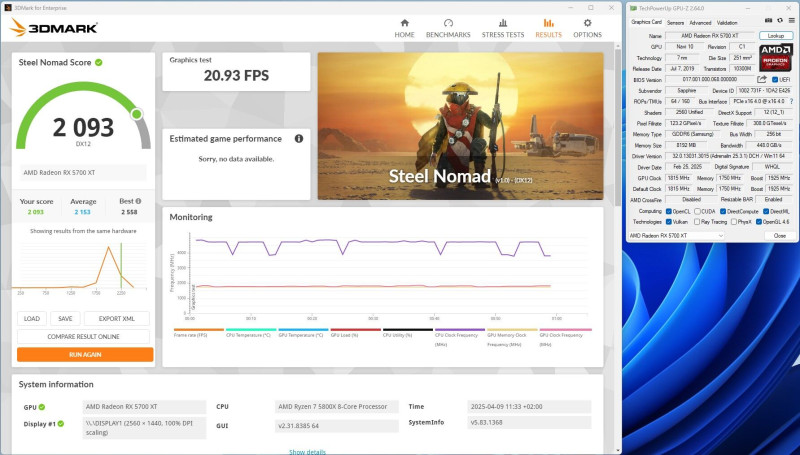
Task: Click the GUI version v2.31.8385 64
Action: click(x=337, y=425)
